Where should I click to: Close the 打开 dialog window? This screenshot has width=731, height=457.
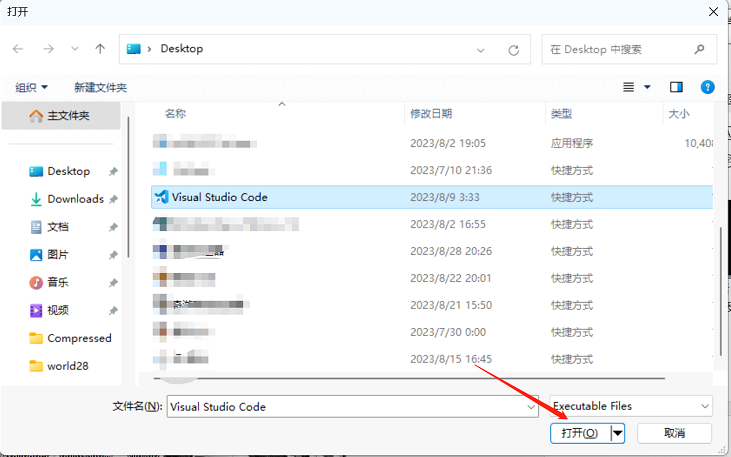pos(713,12)
